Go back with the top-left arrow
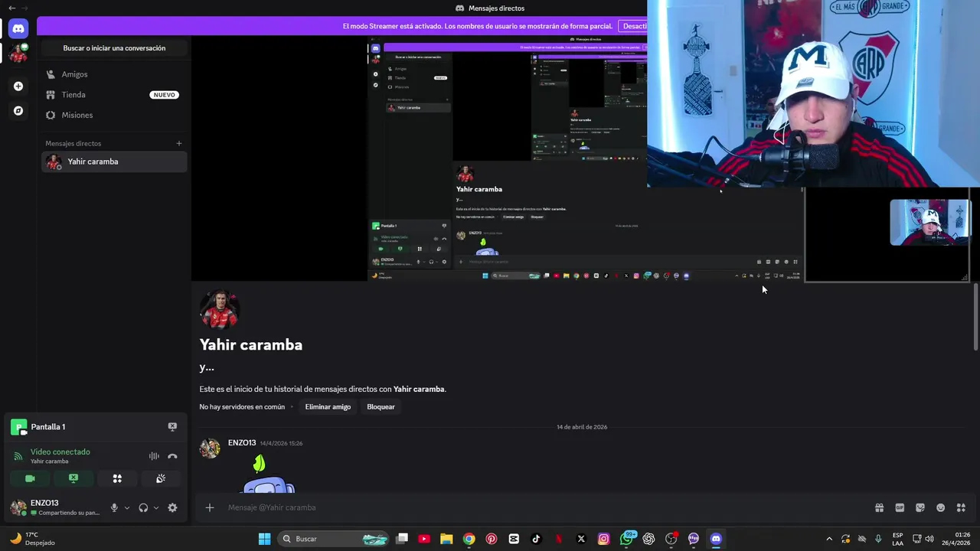The width and height of the screenshot is (980, 551). coord(11,8)
